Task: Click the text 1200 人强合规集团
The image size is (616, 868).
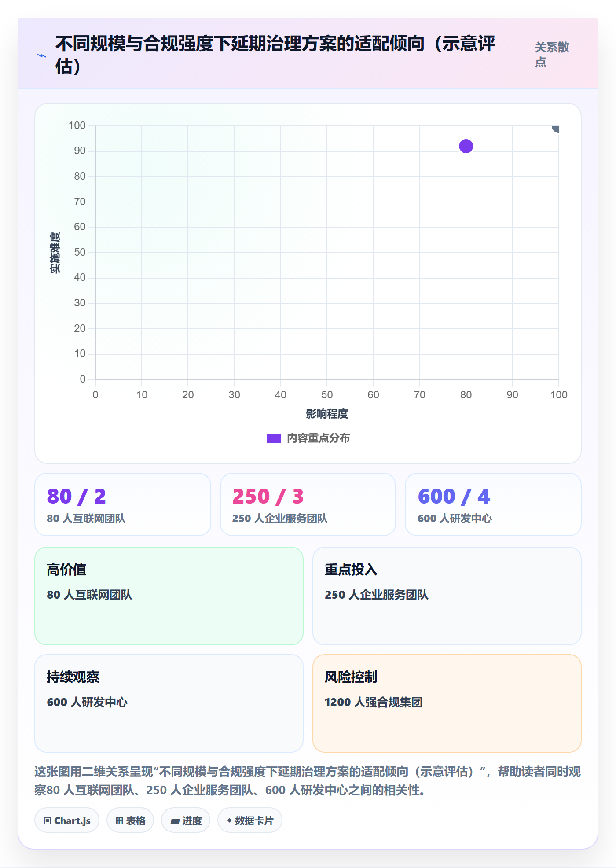Action: 374,702
